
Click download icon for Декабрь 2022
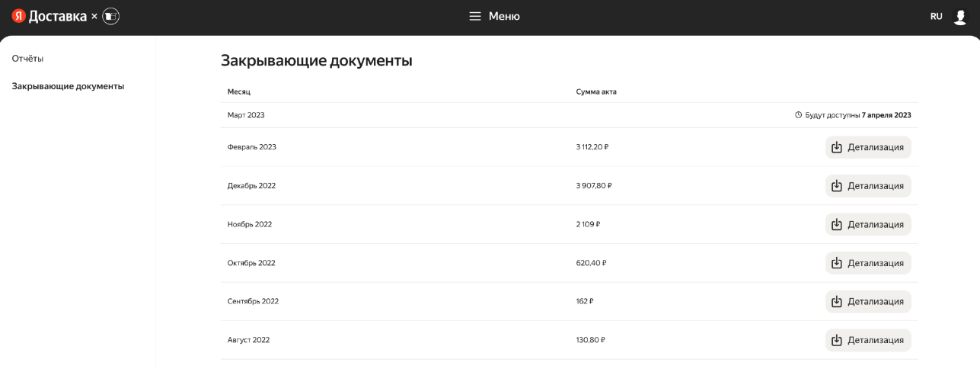click(837, 186)
